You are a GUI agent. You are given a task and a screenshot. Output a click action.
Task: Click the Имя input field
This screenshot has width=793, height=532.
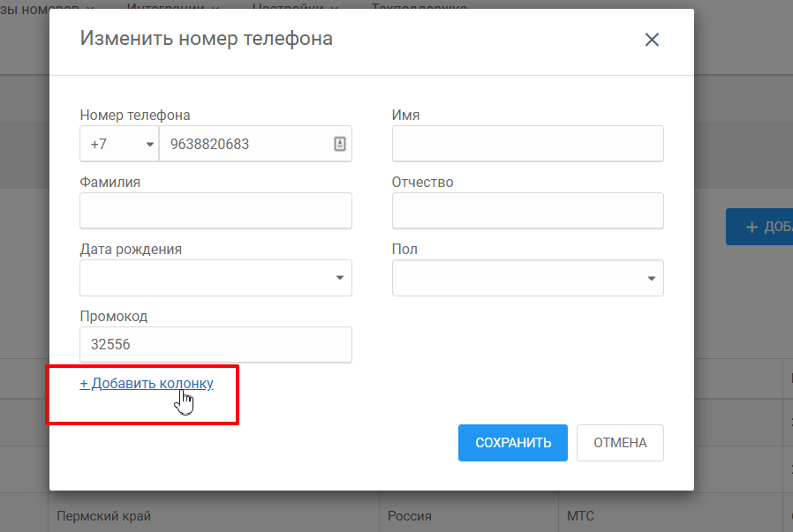point(527,144)
